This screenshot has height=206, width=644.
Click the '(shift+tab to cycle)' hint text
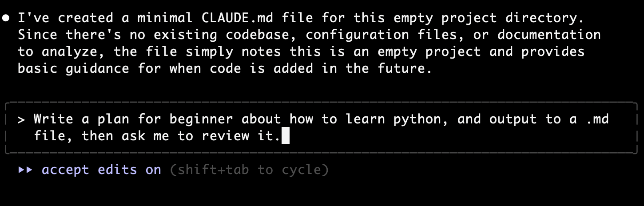[x=249, y=170]
